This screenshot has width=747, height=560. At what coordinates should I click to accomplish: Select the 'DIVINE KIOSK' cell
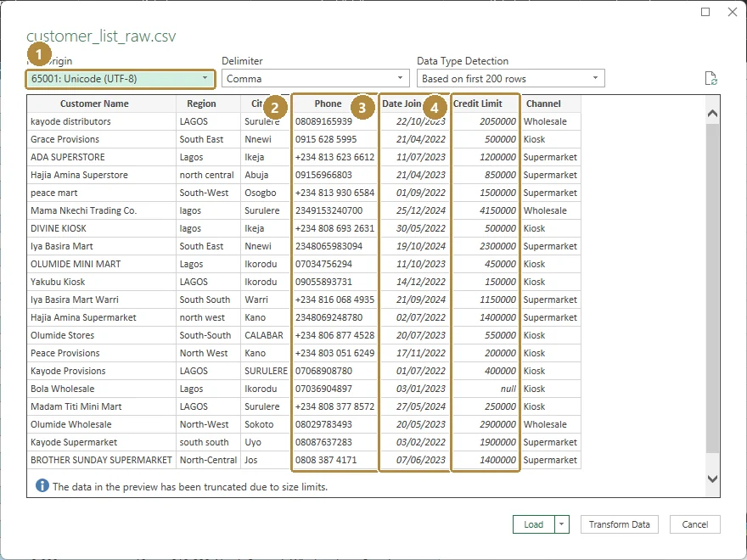click(102, 228)
